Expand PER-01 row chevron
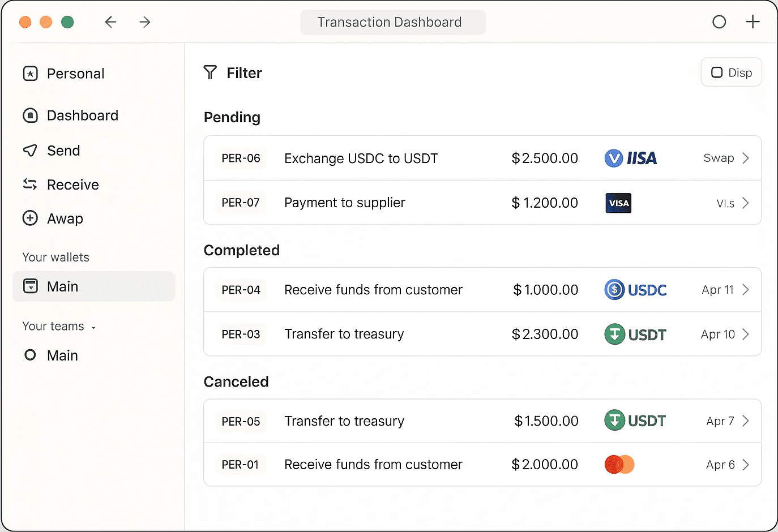The image size is (778, 532). click(745, 465)
